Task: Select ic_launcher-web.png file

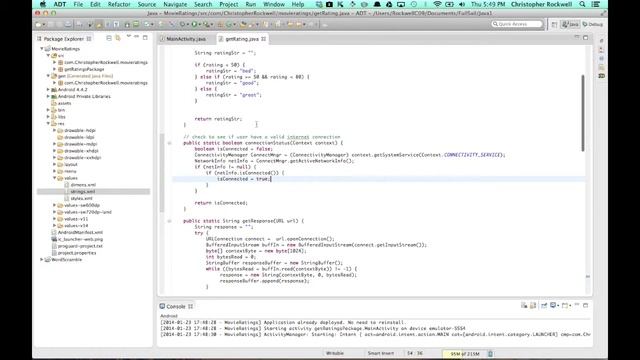Action: tap(80, 239)
